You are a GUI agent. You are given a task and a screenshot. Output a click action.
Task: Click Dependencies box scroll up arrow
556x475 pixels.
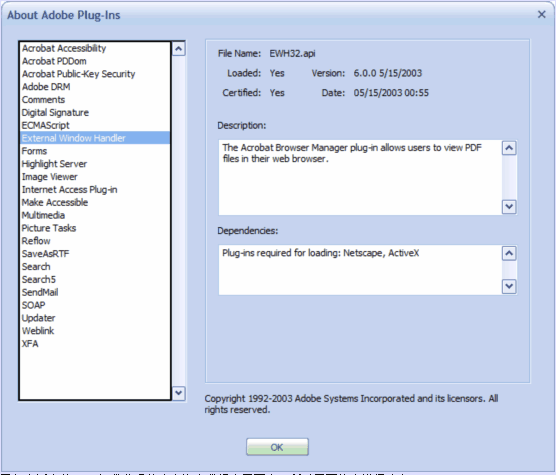click(509, 253)
